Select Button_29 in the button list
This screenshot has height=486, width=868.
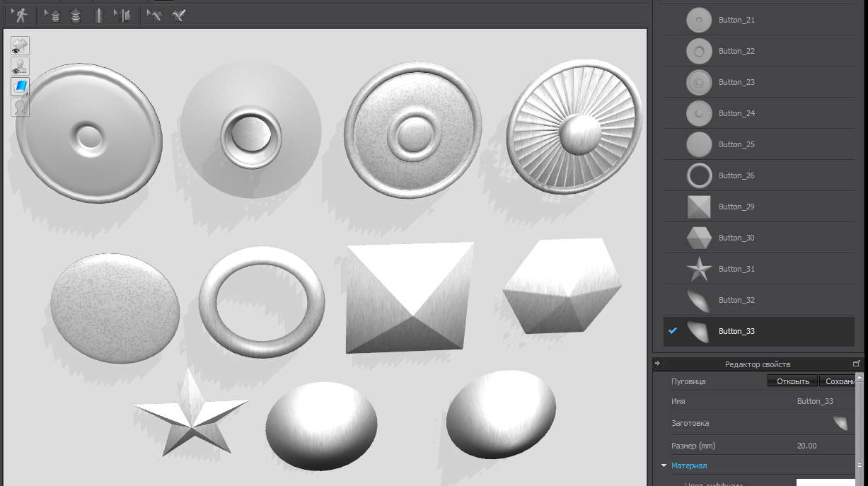click(x=736, y=207)
